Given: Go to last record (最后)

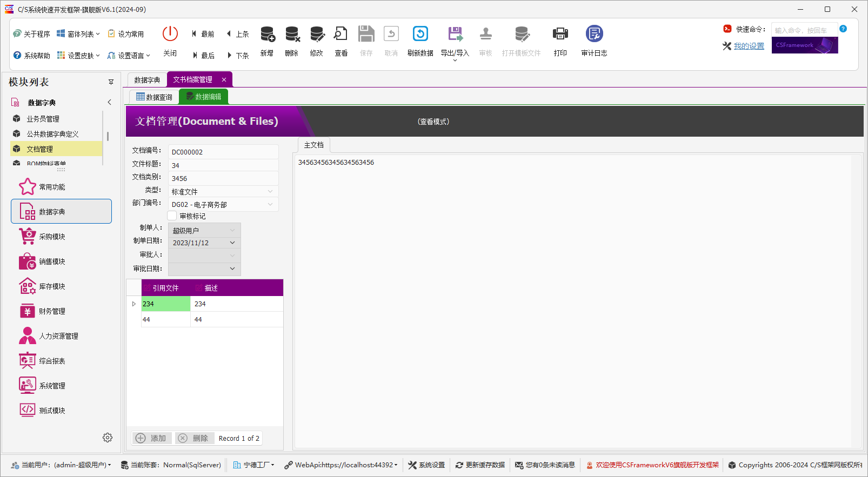Looking at the screenshot, I should coord(203,56).
